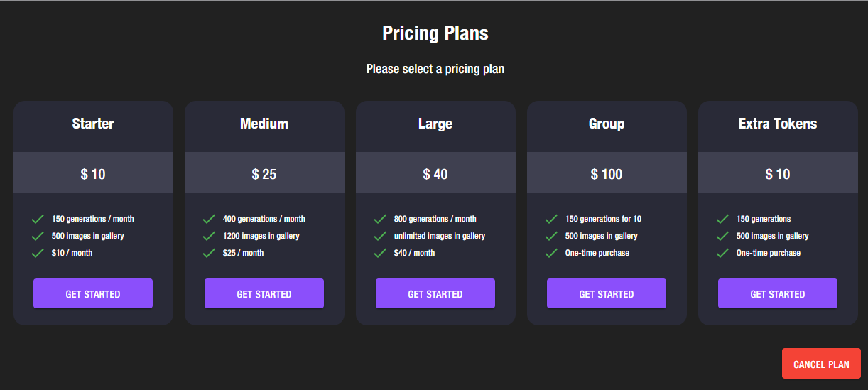This screenshot has height=390, width=868.
Task: Click the $ 100 Group price band
Action: [x=607, y=173]
